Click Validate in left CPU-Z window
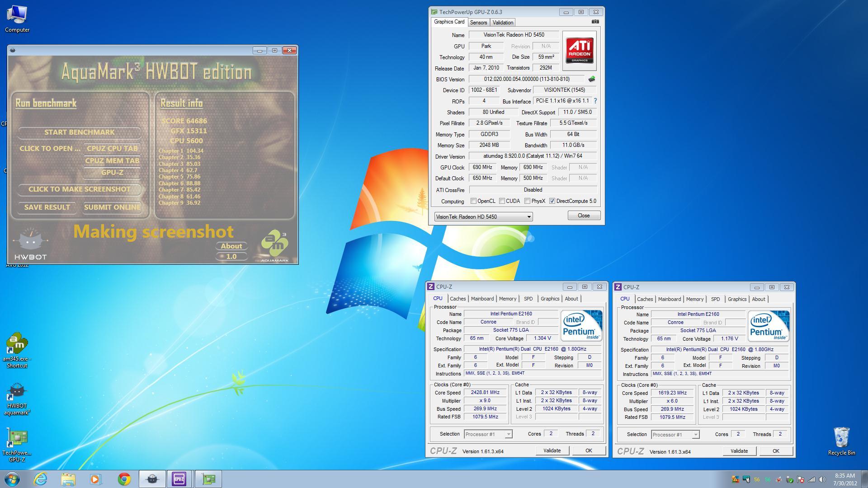868x488 pixels. 552,450
